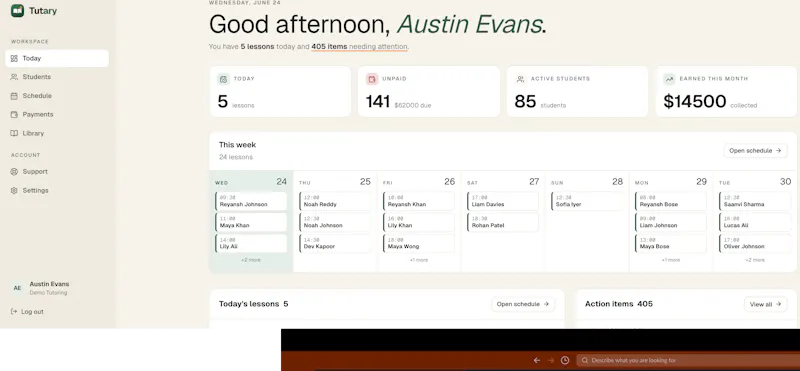Open Dev Kapoor 14:30 lesson
This screenshot has height=371, width=800.
[335, 243]
